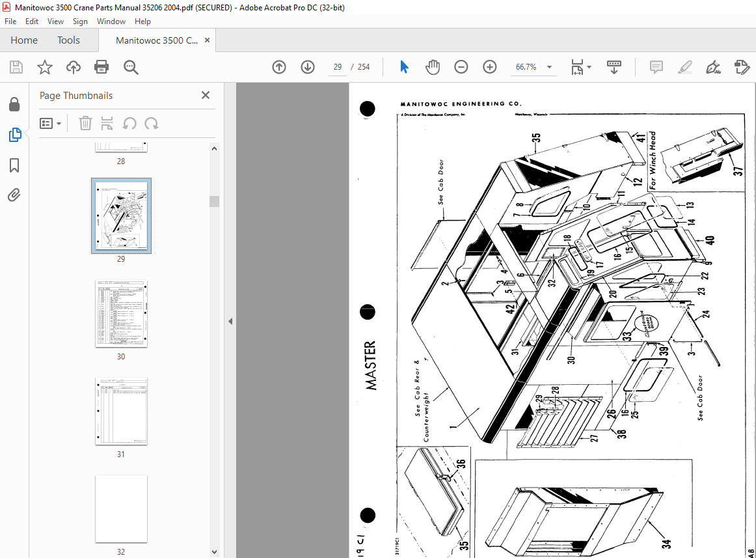The image size is (756, 558).
Task: Go to the previous page with the up arrow
Action: click(279, 67)
